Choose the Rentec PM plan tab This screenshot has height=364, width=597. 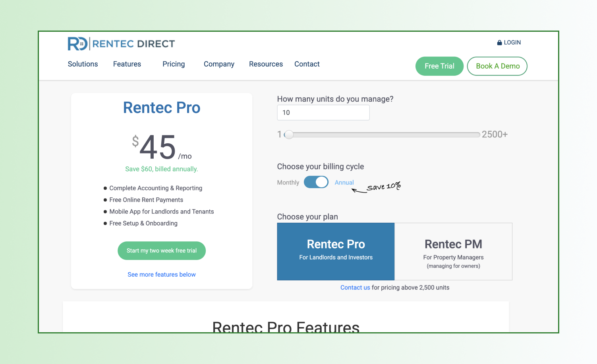click(453, 251)
